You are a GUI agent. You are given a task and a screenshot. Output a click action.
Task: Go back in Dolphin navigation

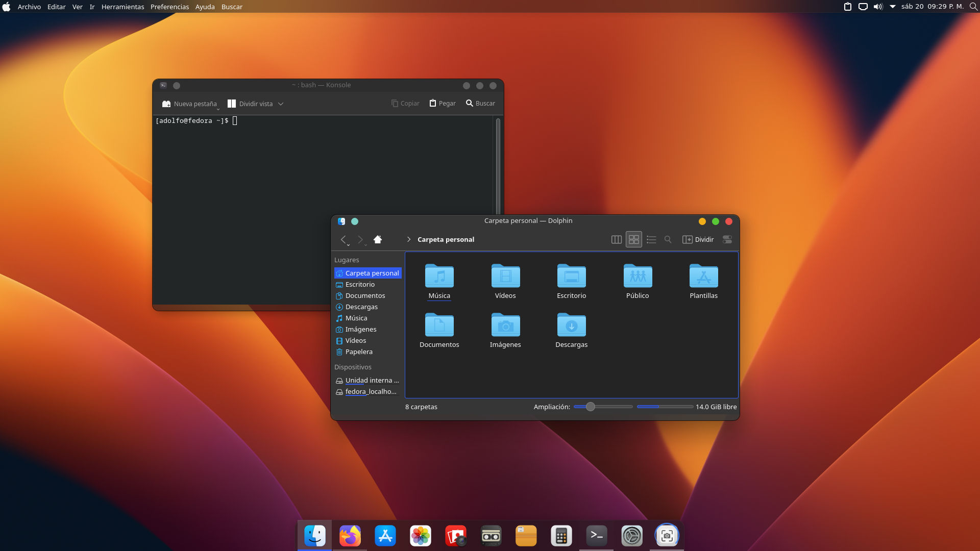pos(344,239)
